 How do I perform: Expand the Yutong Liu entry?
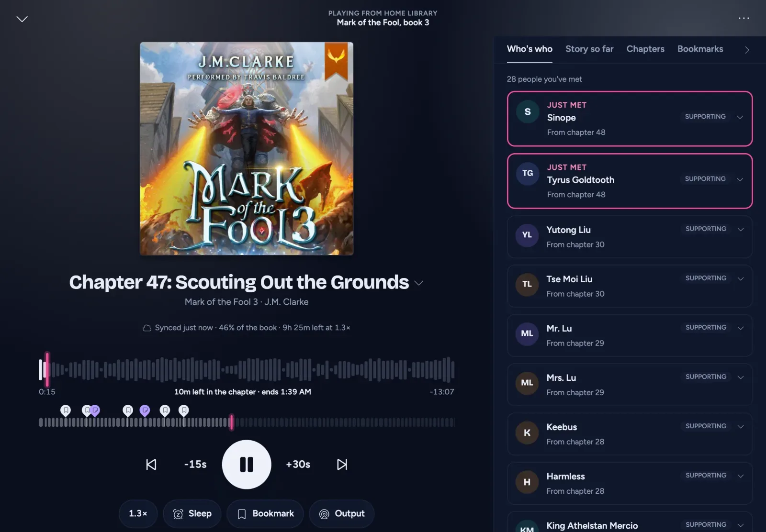(741, 230)
